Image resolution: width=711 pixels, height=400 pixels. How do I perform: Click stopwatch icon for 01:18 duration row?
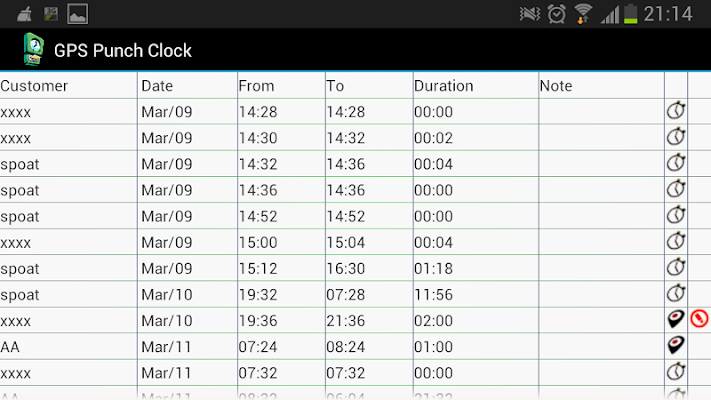pos(676,268)
